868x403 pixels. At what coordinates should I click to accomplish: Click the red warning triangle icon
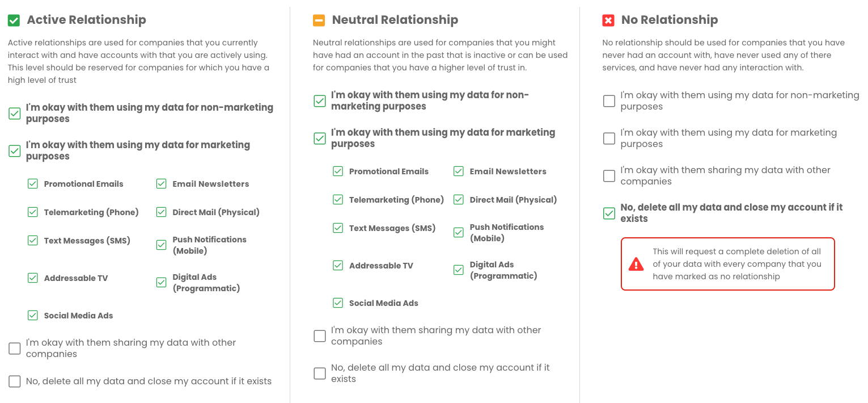tap(636, 264)
